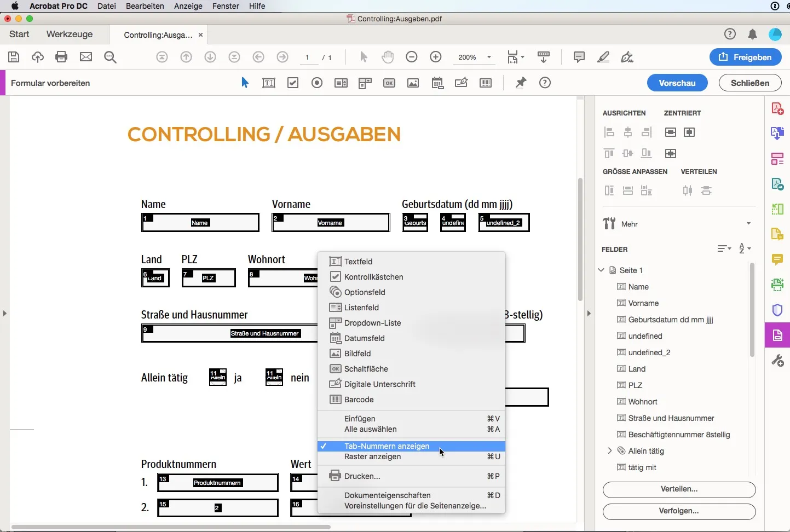Click the PDF erstellen icon in right sidebar
This screenshot has height=532, width=790.
(777, 108)
